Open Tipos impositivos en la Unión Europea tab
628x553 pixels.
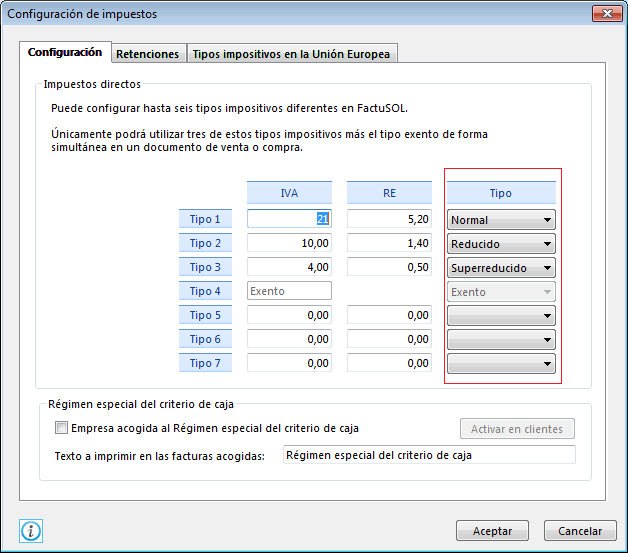click(x=292, y=54)
